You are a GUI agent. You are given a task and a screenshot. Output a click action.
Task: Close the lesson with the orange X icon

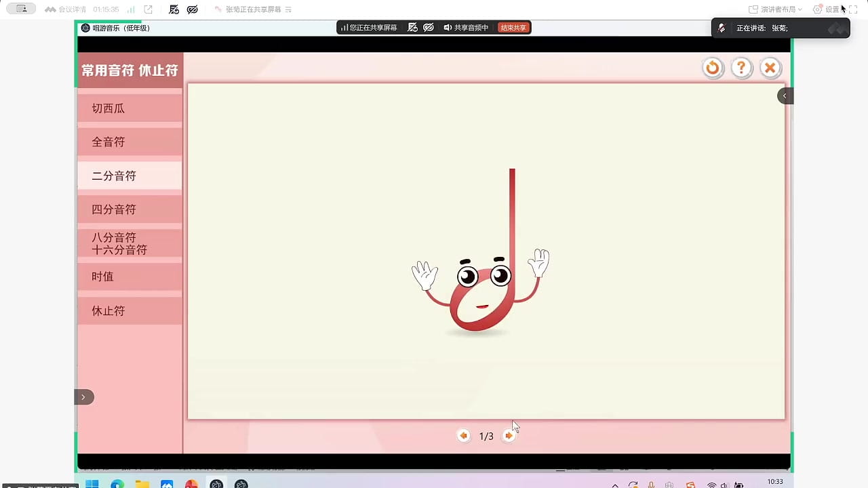pos(770,68)
